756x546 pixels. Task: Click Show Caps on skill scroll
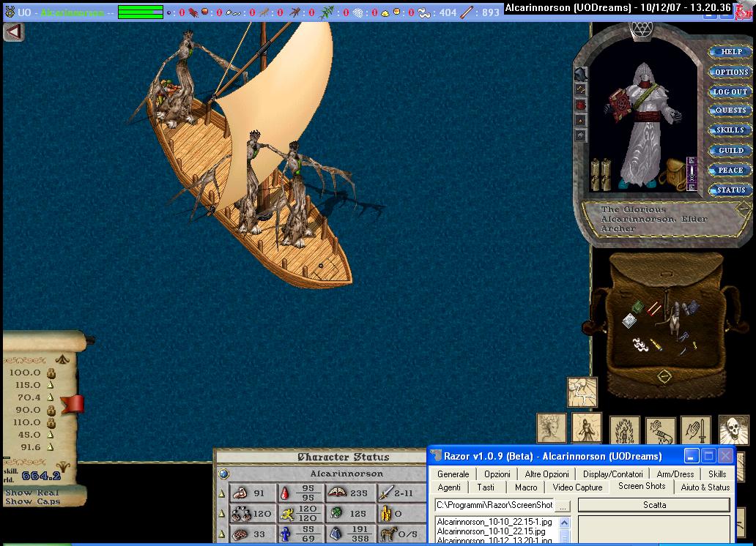(33, 501)
